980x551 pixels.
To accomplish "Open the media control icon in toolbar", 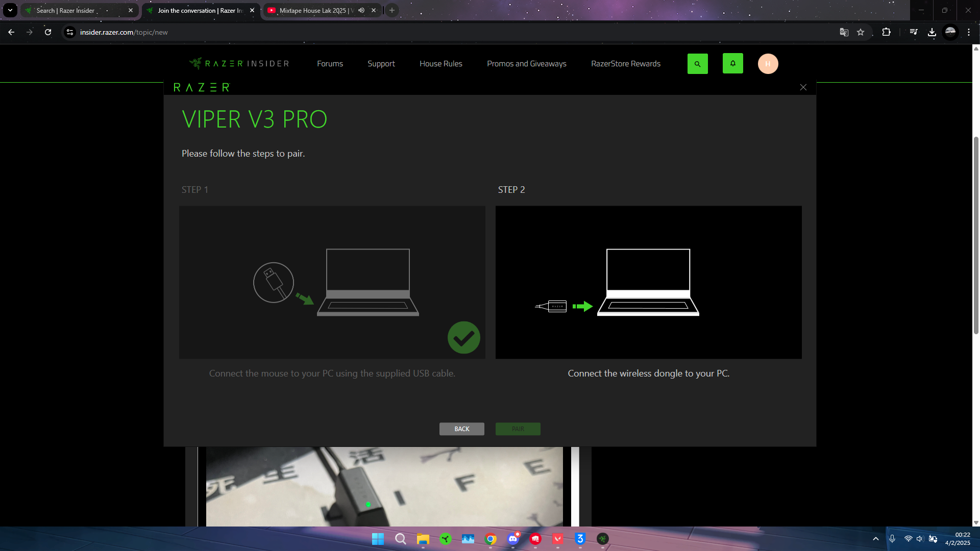I will tap(913, 32).
